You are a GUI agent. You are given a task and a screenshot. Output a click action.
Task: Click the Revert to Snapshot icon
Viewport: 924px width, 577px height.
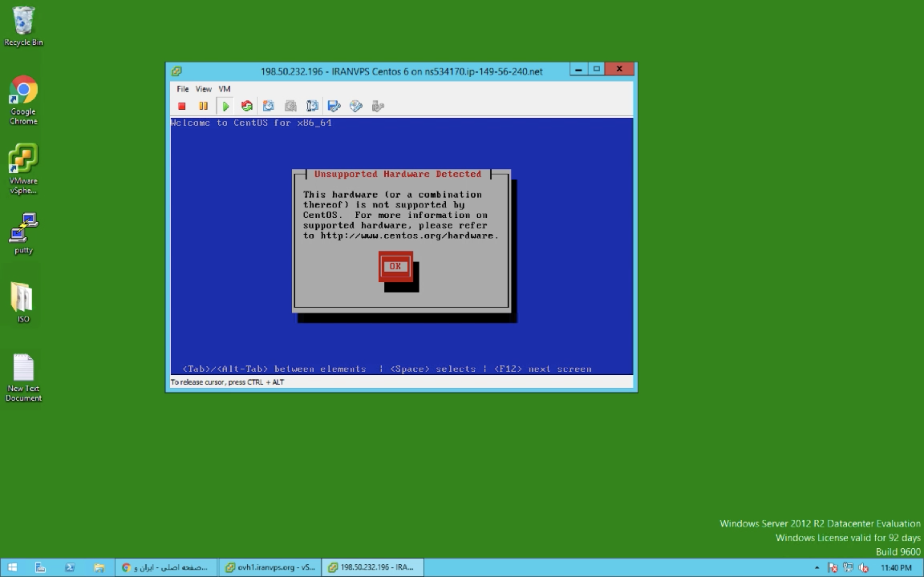pos(290,106)
